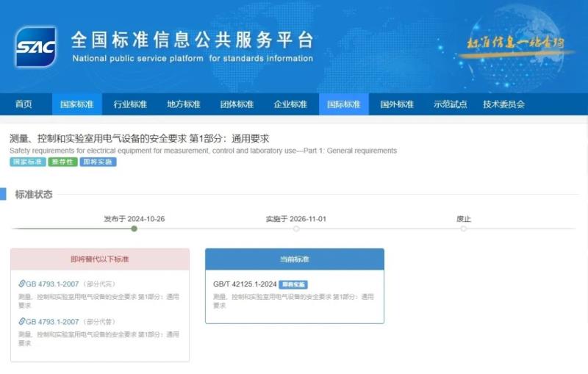This screenshot has height=374, width=588.
Task: Click link icon beside second GB 4793.1-2007
Action: coord(22,322)
